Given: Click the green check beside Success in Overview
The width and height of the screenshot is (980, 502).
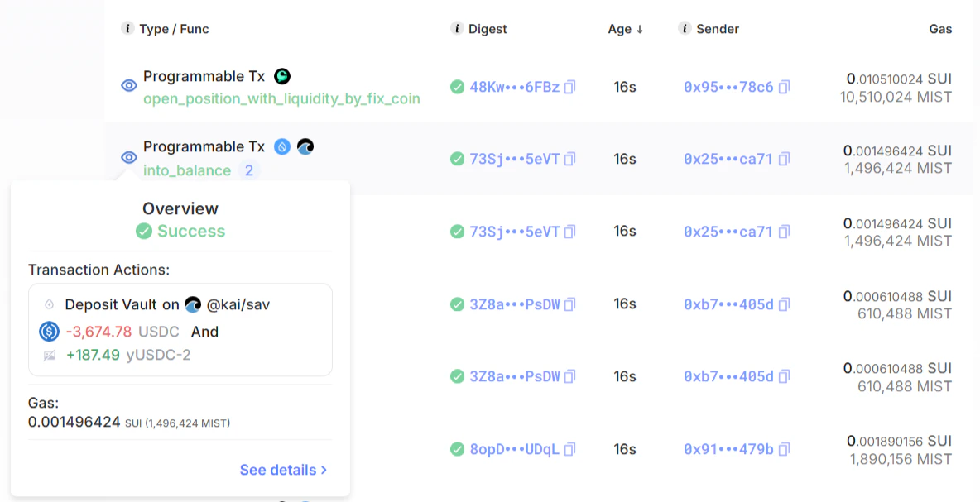Looking at the screenshot, I should pos(144,231).
